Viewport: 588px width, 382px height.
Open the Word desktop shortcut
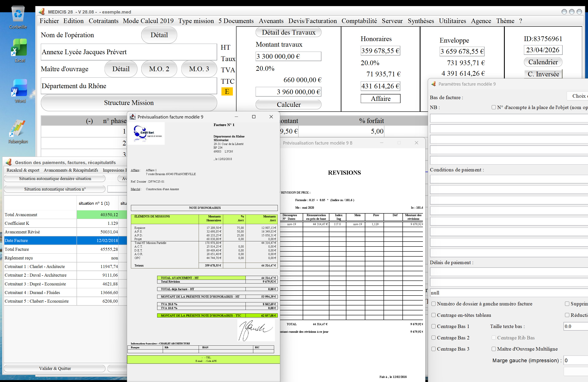(x=20, y=91)
